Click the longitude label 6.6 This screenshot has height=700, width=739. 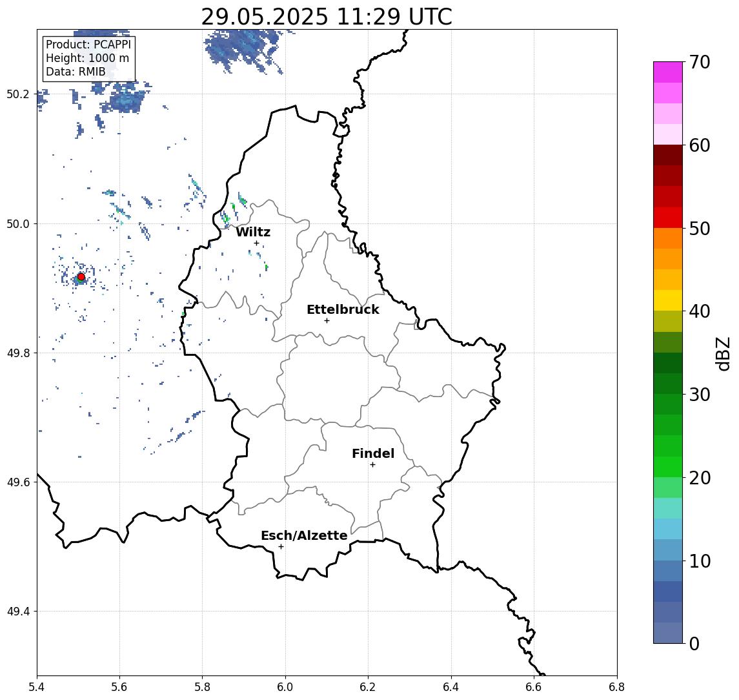click(x=534, y=687)
